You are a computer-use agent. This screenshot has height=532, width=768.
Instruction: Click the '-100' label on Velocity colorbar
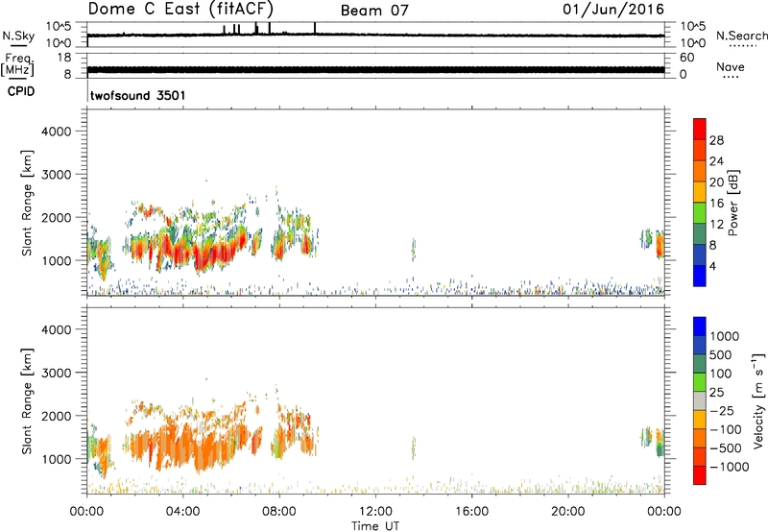(x=726, y=429)
